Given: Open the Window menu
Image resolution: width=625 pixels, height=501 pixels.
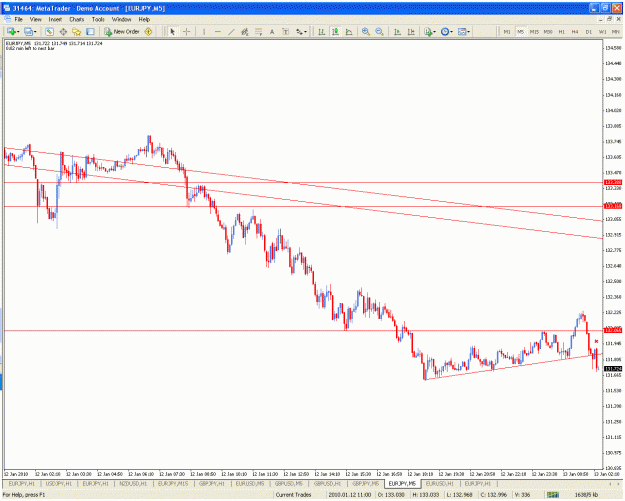Looking at the screenshot, I should click(122, 19).
